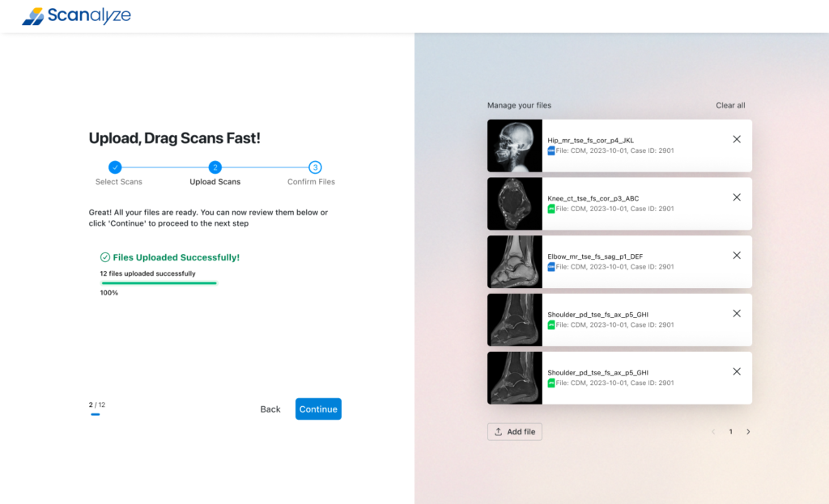The image size is (829, 504).
Task: Click Clear all to remove files
Action: (730, 105)
